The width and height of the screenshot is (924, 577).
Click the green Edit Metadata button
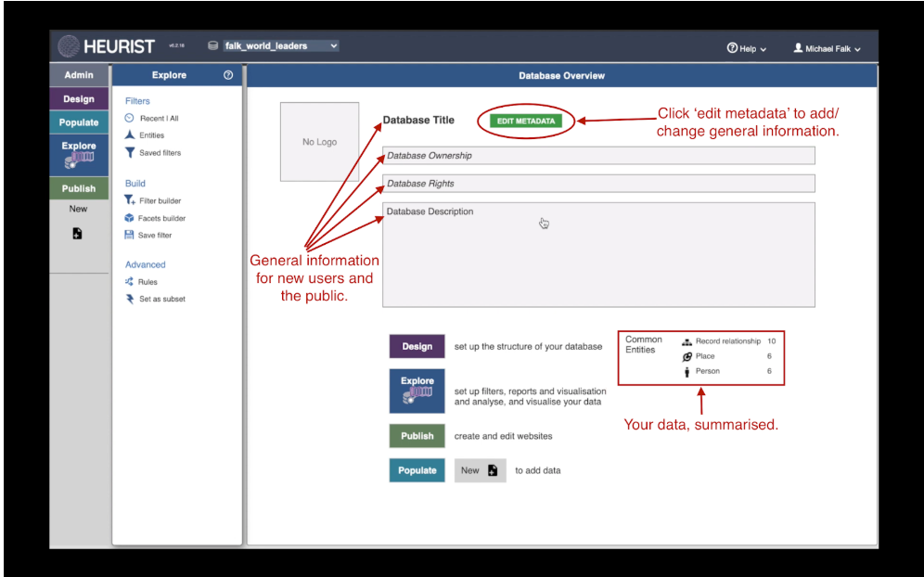point(526,121)
